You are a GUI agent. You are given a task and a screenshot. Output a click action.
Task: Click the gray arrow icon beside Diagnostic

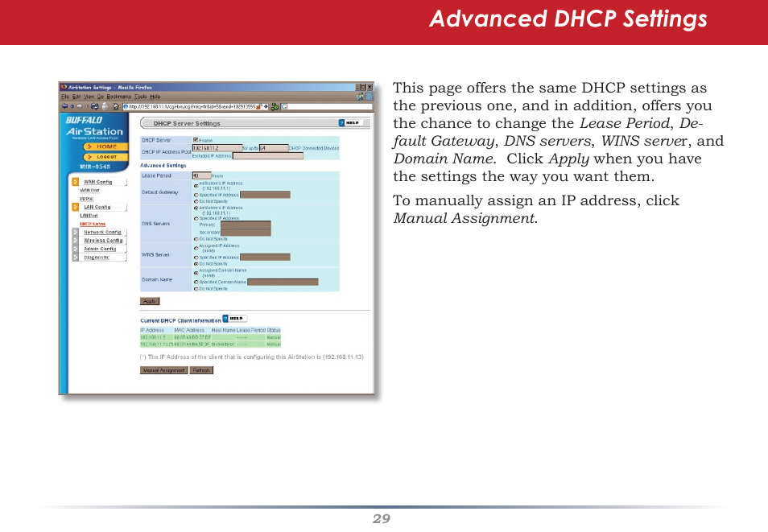[75, 258]
